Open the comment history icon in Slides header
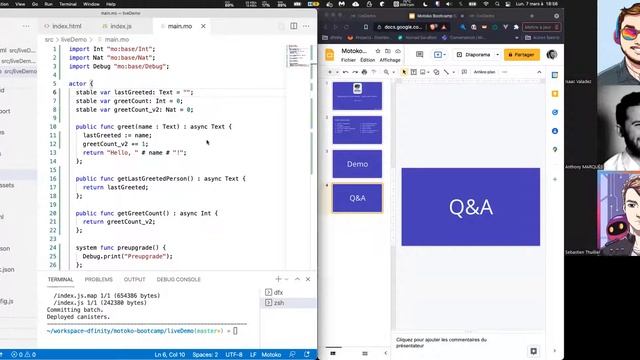 click(x=419, y=54)
